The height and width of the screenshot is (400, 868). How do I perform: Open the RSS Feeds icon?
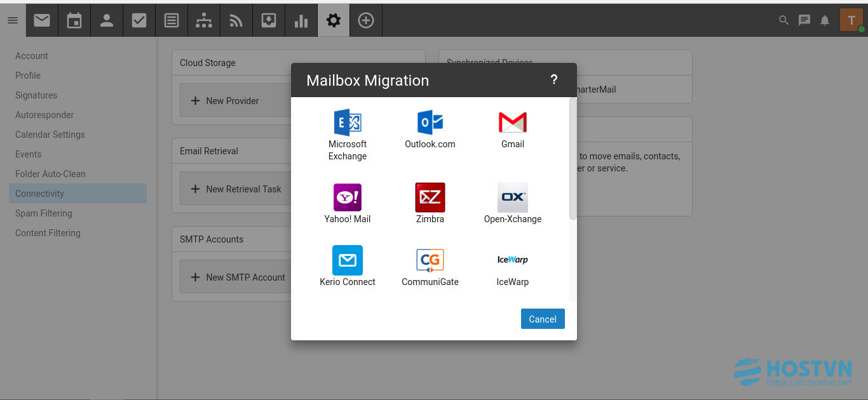point(236,20)
